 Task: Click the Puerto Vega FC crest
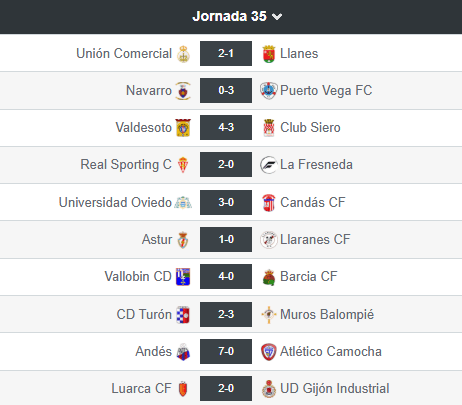click(269, 90)
